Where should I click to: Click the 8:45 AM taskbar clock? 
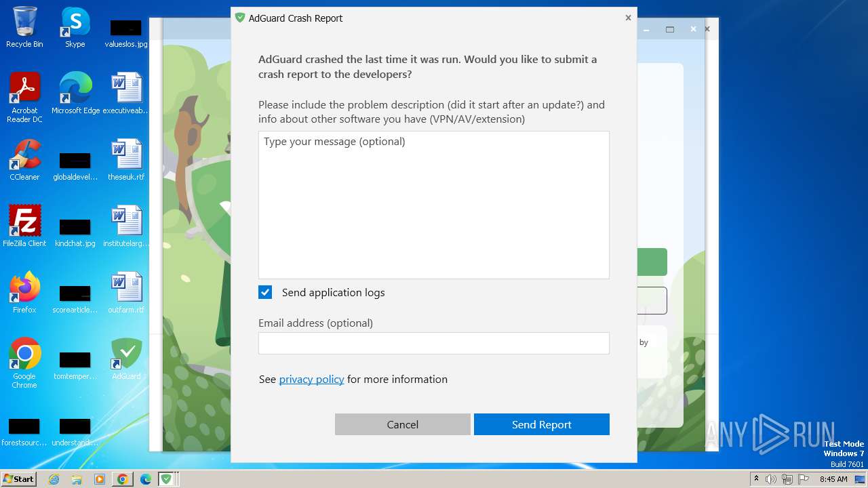[x=833, y=479]
